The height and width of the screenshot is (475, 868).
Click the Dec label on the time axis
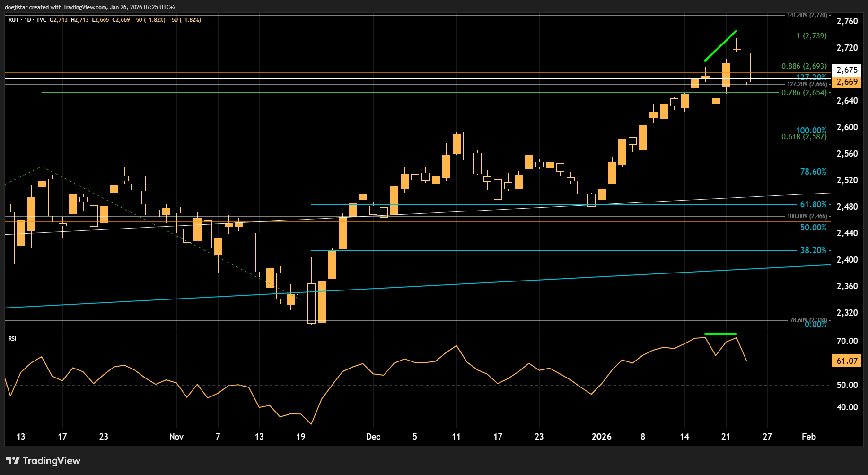point(373,437)
